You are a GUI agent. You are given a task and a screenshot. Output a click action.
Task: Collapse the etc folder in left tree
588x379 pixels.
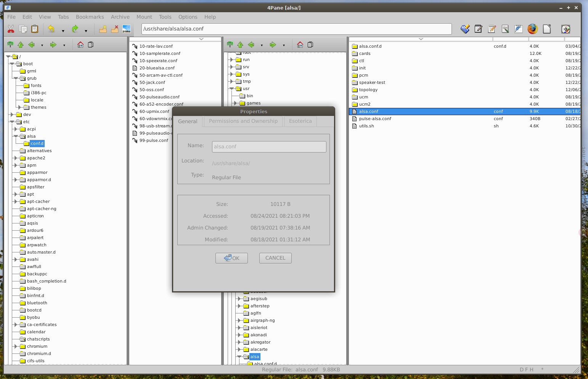[12, 122]
